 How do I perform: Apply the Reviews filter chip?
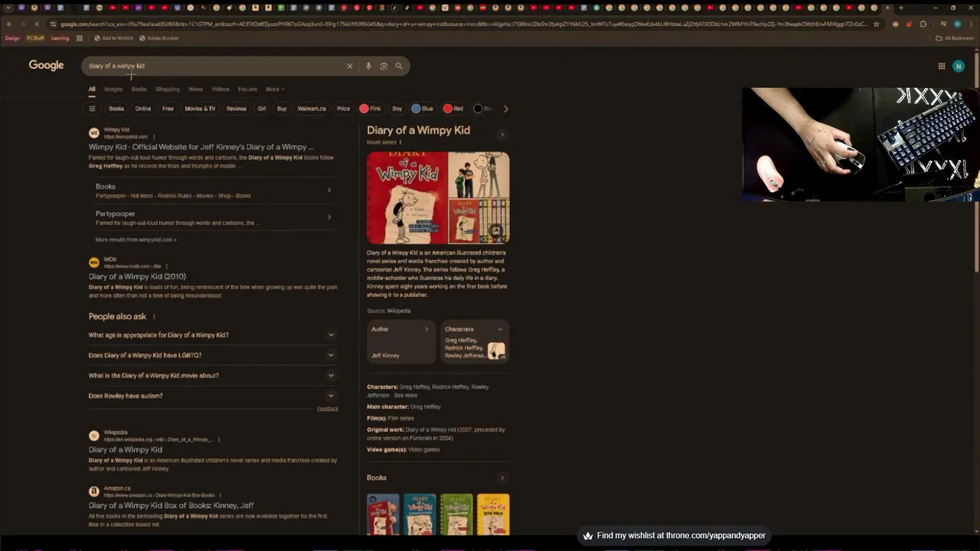[x=237, y=109]
